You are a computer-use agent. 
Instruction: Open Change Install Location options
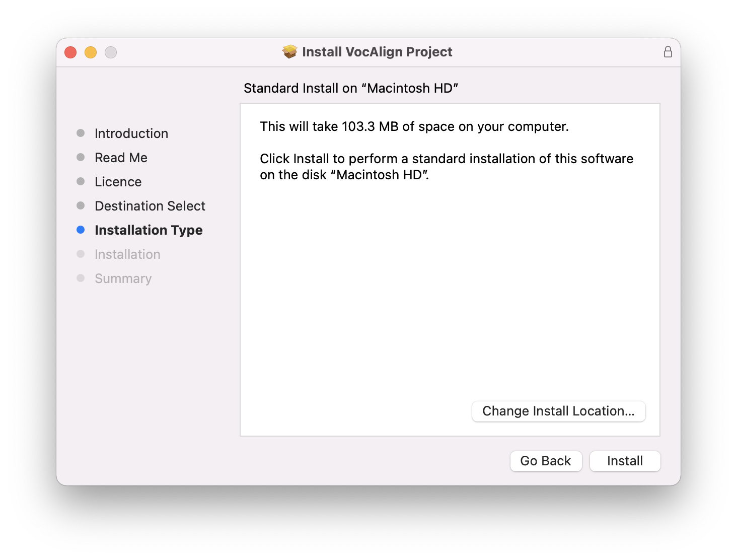click(x=558, y=411)
